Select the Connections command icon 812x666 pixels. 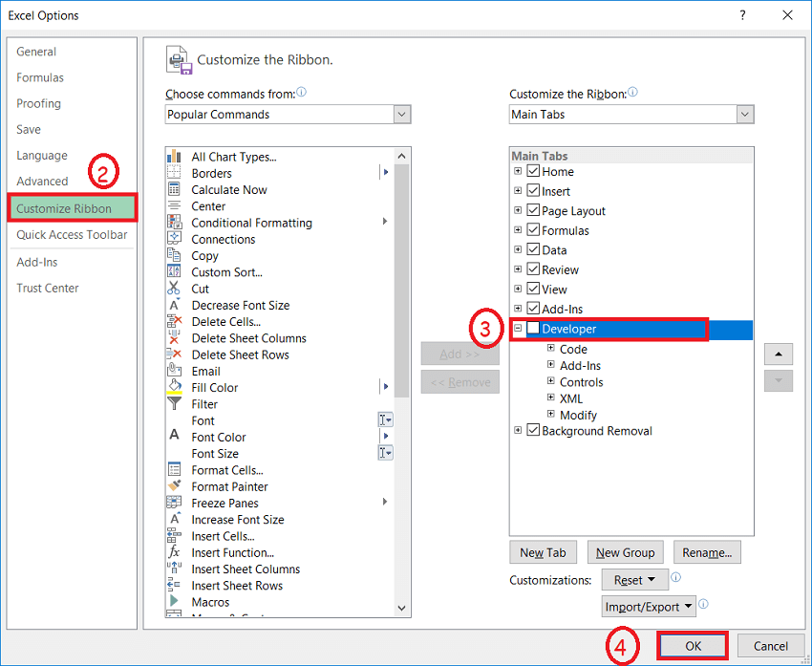pos(174,239)
